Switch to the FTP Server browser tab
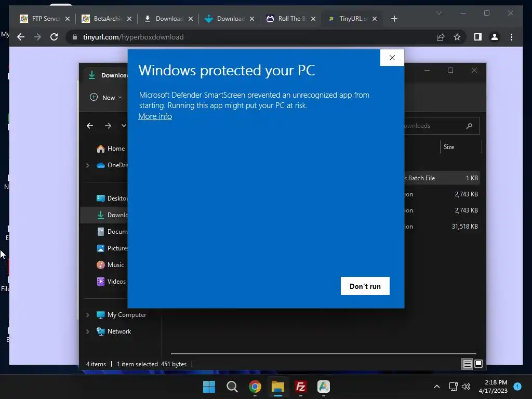Image resolution: width=532 pixels, height=399 pixels. pyautogui.click(x=45, y=19)
